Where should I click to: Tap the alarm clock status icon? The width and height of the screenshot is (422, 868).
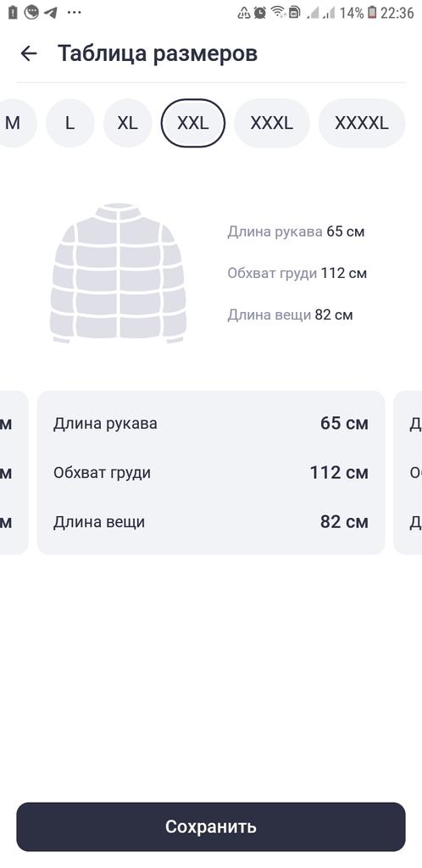point(260,12)
